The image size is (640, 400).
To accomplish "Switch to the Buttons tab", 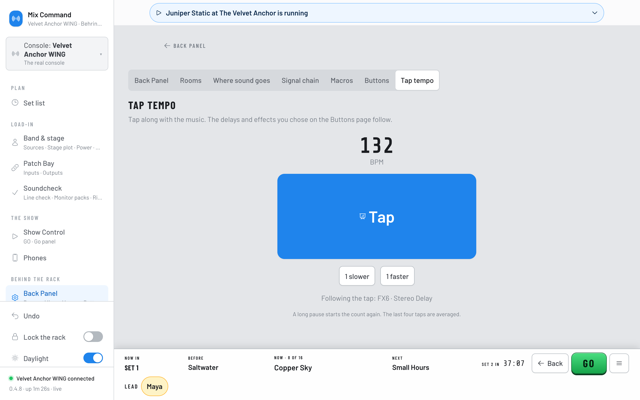I will click(377, 80).
